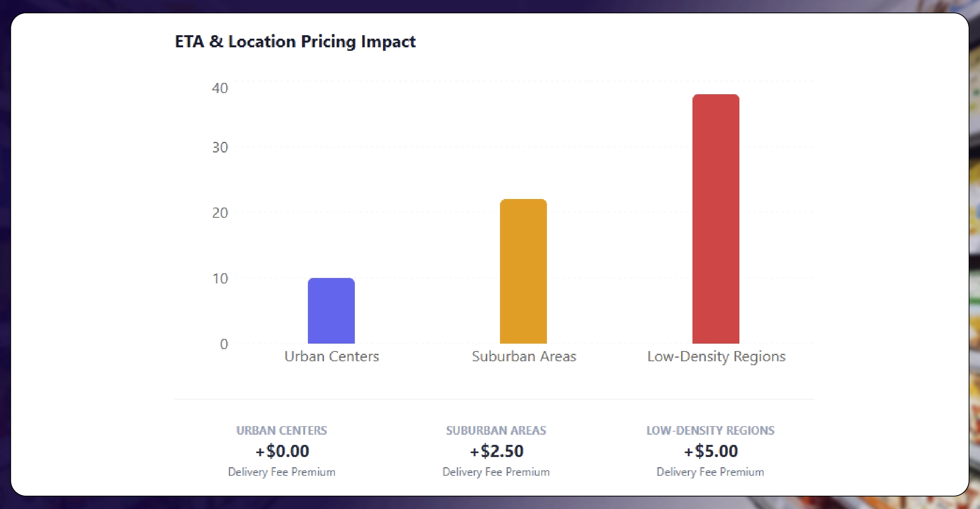Click the SUBURBAN AREAS stat heading

pos(496,430)
